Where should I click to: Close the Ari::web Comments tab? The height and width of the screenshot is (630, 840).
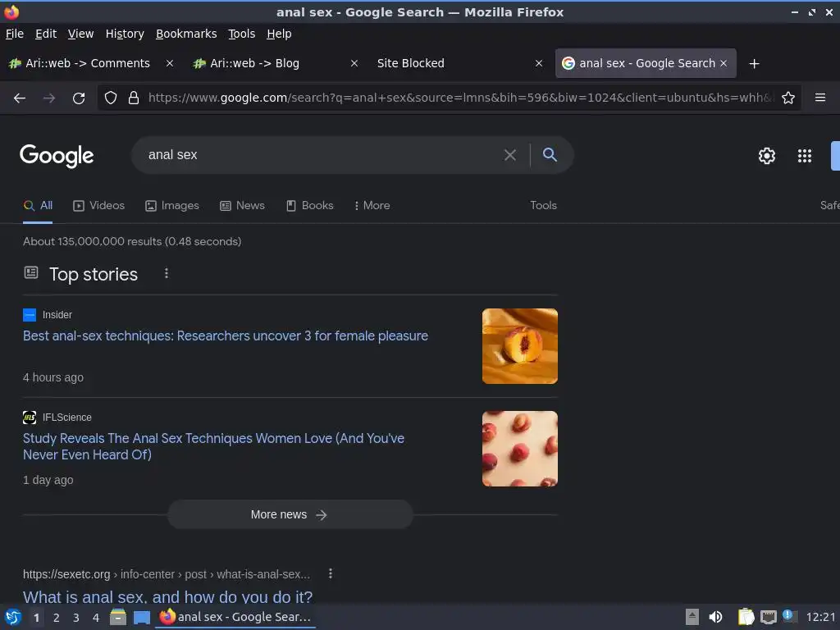[x=169, y=63]
